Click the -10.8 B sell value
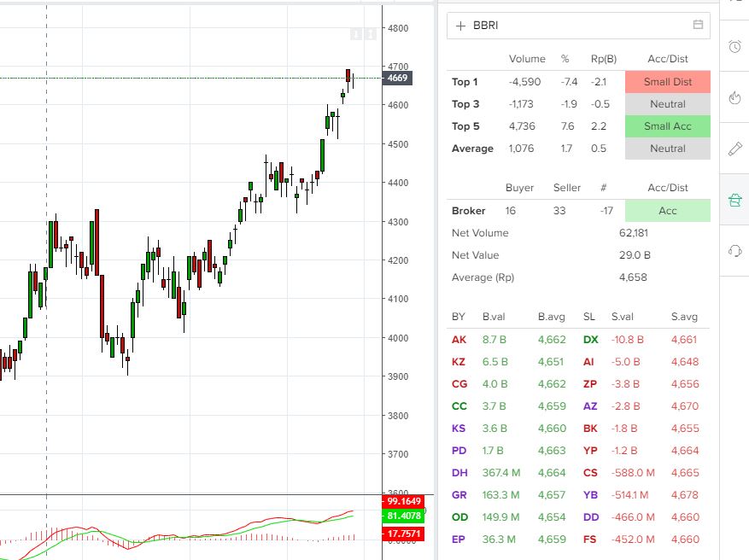Viewport: 749px width, 560px height. 627,340
